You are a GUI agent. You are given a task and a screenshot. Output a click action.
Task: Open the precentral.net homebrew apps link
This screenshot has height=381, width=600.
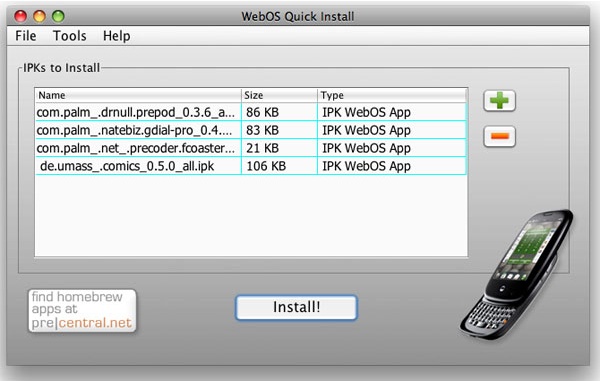pyautogui.click(x=82, y=310)
